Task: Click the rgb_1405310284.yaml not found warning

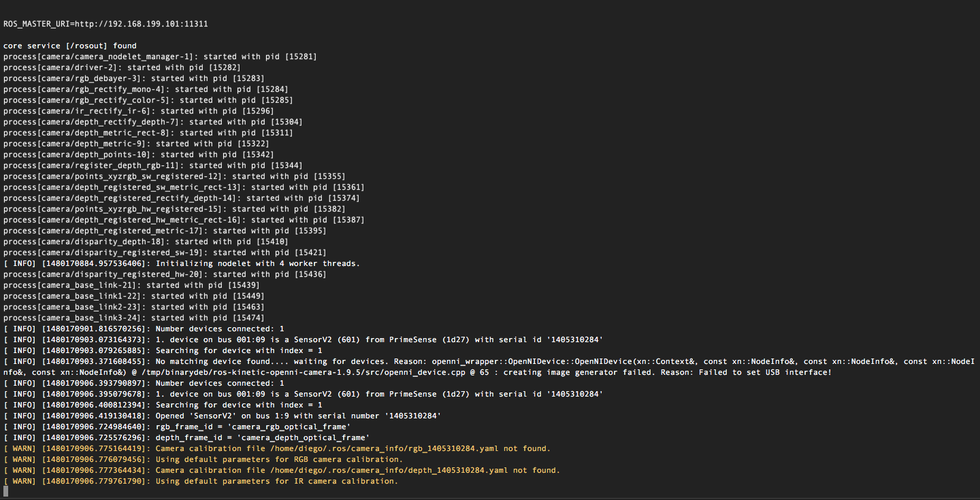Action: point(277,448)
